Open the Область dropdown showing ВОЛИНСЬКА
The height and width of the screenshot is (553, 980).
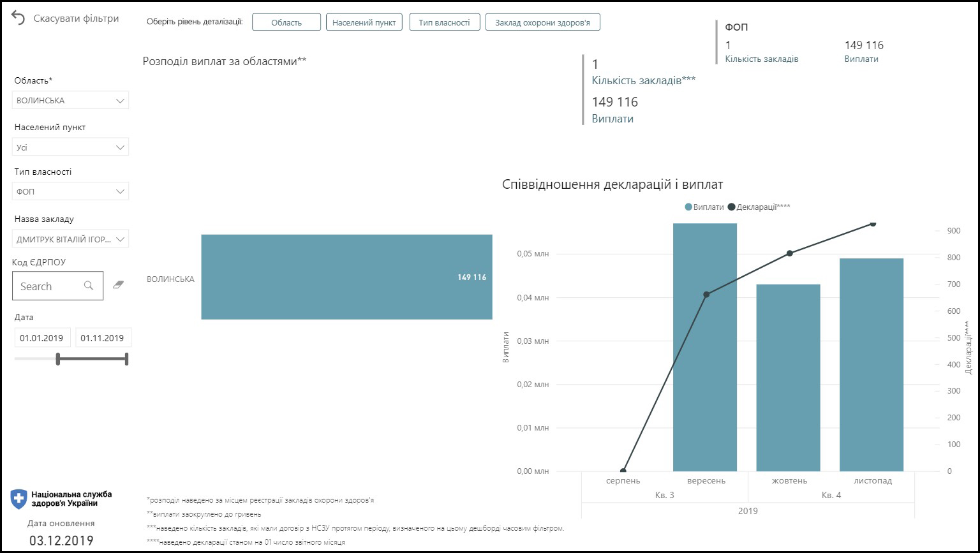coord(71,100)
